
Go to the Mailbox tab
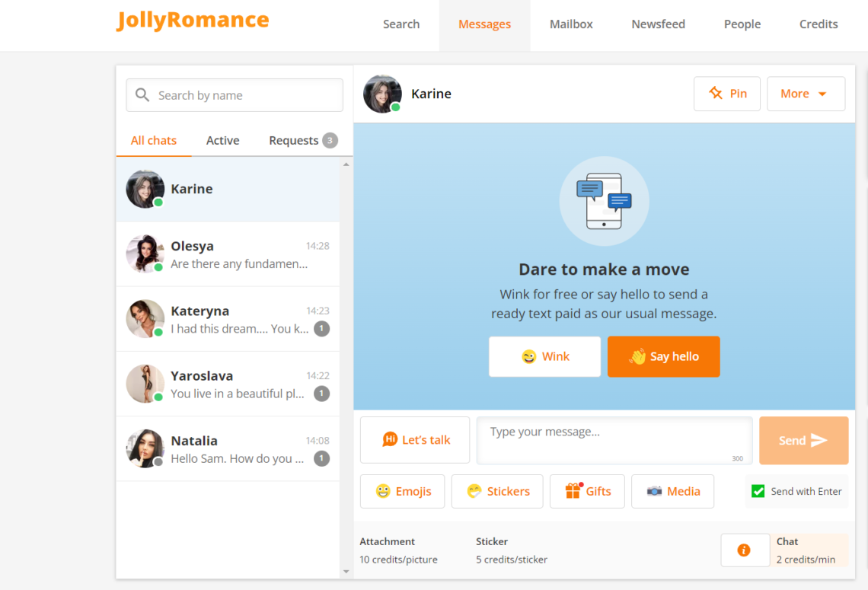(571, 24)
